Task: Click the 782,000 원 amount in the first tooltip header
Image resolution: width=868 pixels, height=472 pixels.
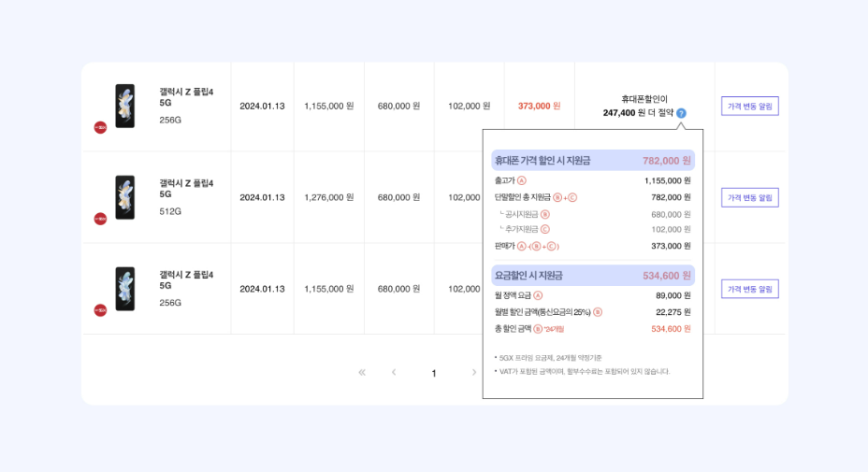Action: (667, 161)
